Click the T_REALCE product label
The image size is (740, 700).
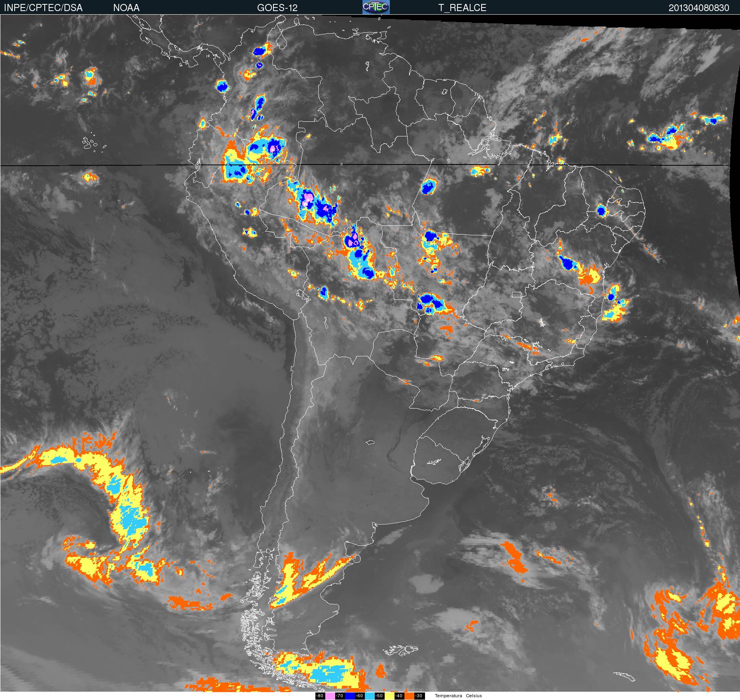click(462, 8)
